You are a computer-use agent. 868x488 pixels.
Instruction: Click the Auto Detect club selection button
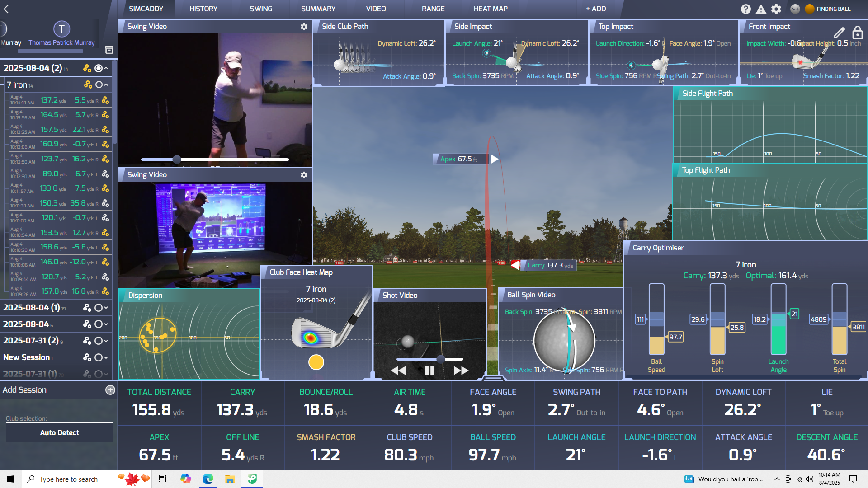pyautogui.click(x=59, y=432)
